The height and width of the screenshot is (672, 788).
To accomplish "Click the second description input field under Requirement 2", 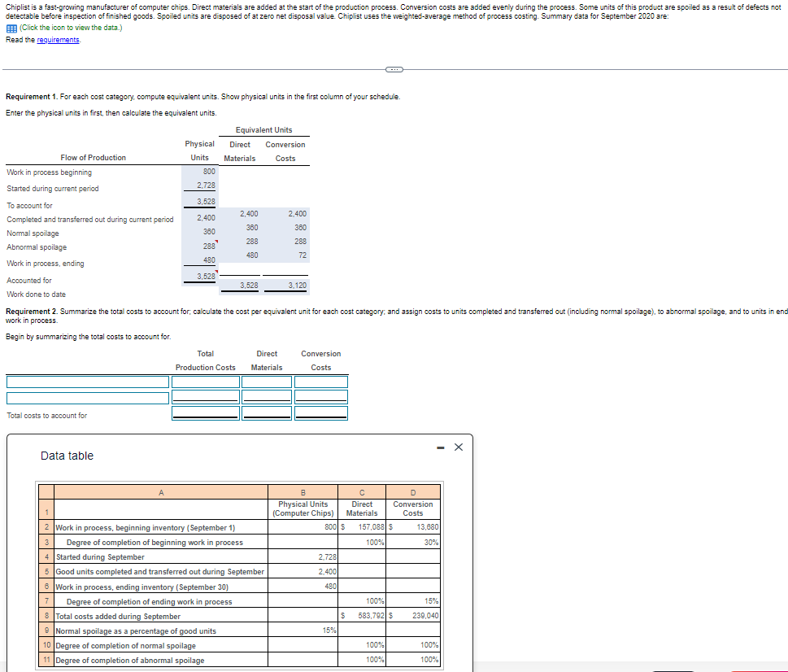I will [85, 395].
